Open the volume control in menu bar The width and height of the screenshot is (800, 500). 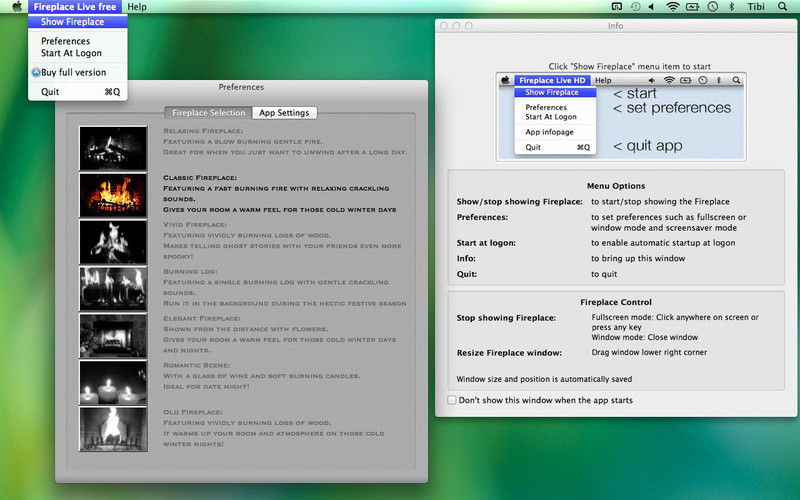click(x=652, y=7)
